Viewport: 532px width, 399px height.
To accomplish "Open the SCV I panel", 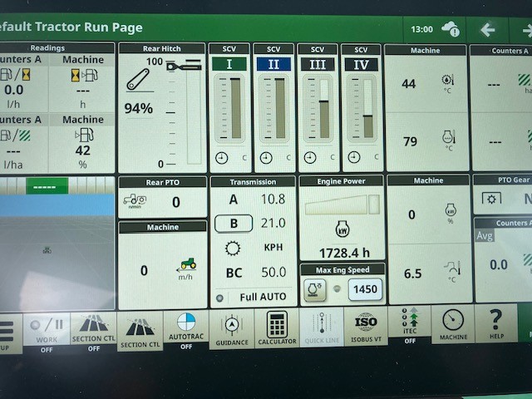I will (x=229, y=65).
